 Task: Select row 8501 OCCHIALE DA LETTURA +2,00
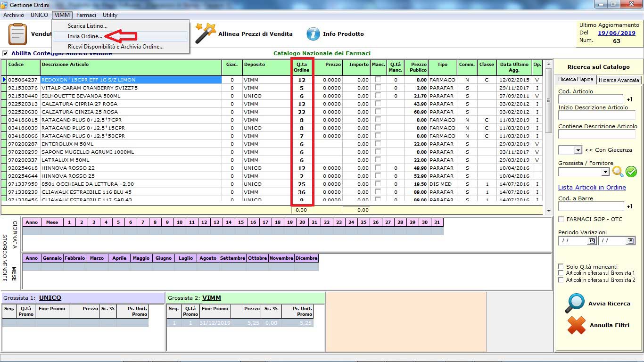pos(131,184)
